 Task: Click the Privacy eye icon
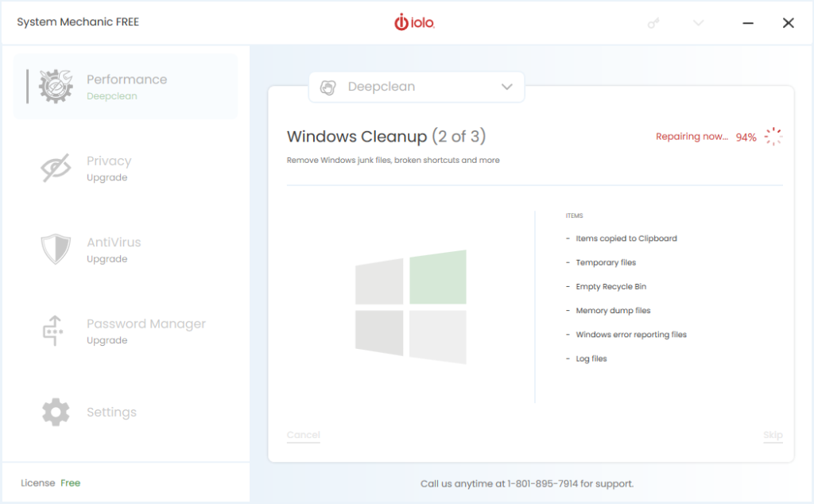55,167
